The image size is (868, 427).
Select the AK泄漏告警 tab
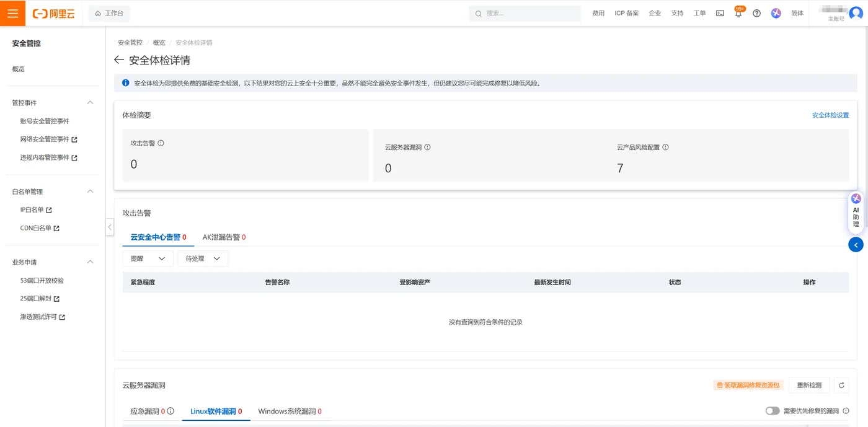pyautogui.click(x=224, y=237)
